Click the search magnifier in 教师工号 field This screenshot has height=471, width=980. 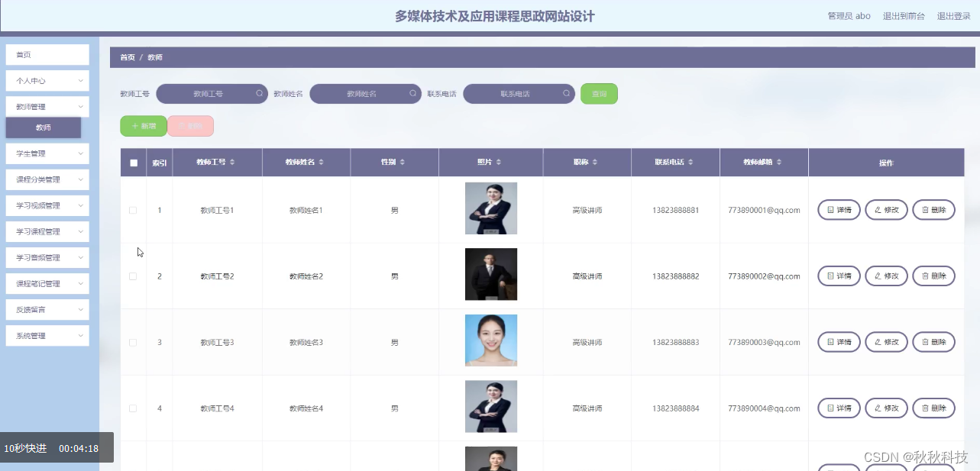pos(260,93)
